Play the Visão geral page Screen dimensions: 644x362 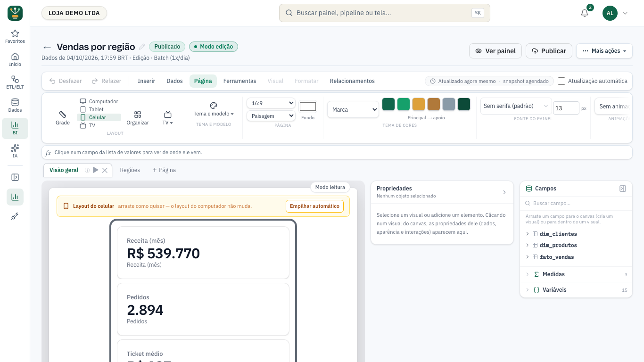[x=96, y=170]
